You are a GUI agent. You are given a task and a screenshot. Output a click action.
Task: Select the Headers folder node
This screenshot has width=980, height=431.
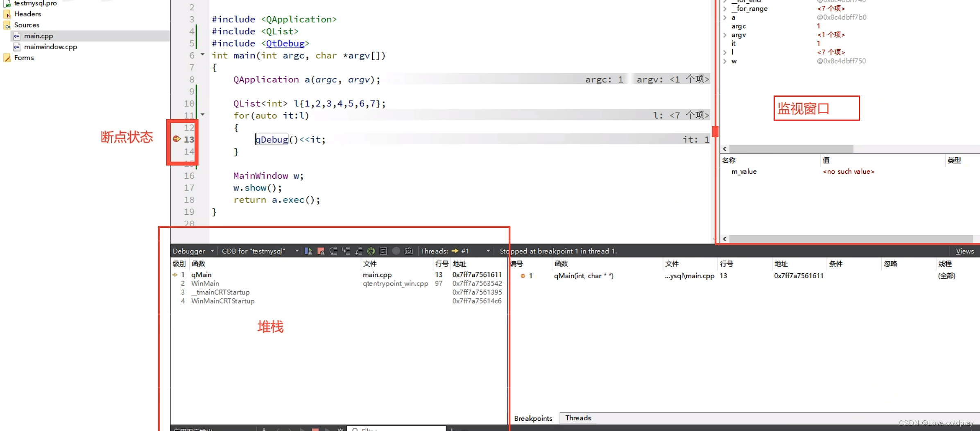[x=27, y=14]
